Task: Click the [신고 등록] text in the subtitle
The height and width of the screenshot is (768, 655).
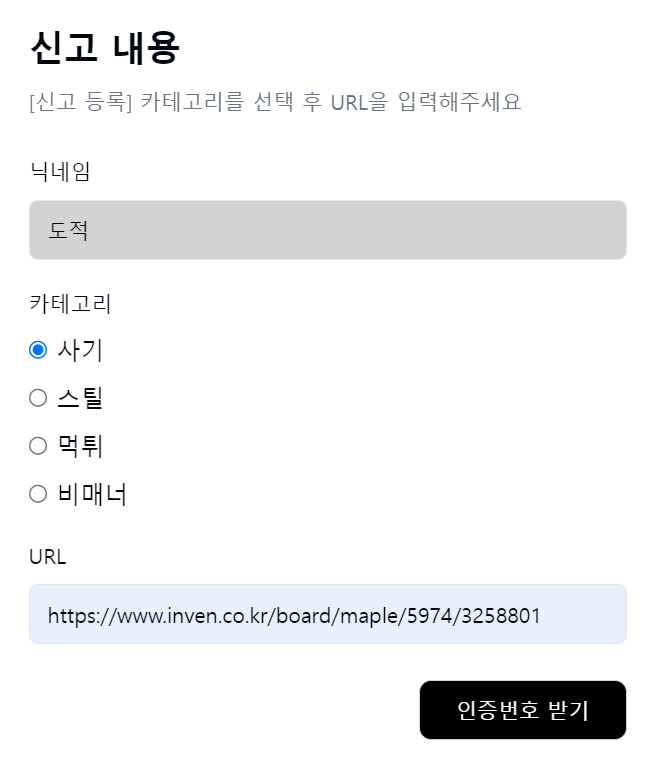Action: [81, 102]
